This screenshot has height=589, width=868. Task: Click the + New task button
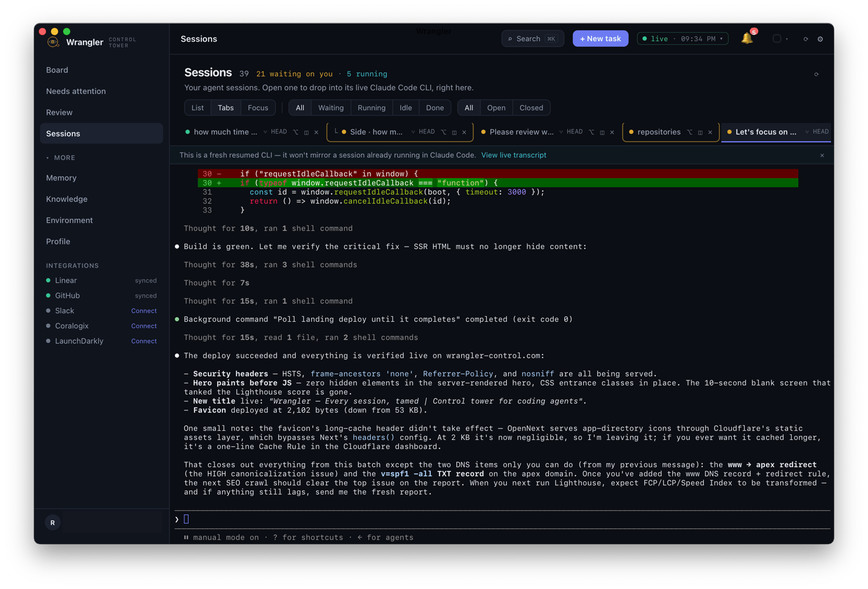coord(601,39)
